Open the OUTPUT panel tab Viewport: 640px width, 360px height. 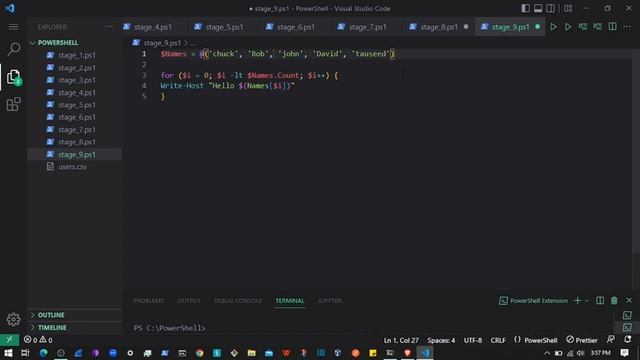(x=189, y=301)
